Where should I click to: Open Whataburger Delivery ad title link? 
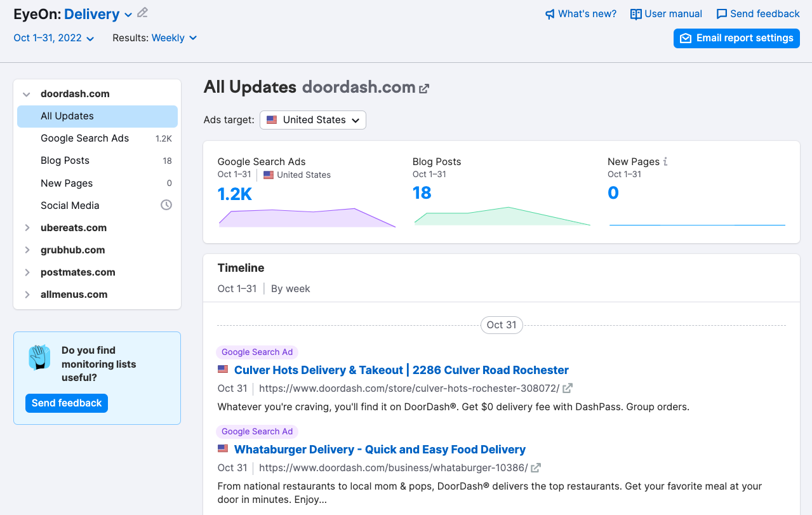click(380, 450)
